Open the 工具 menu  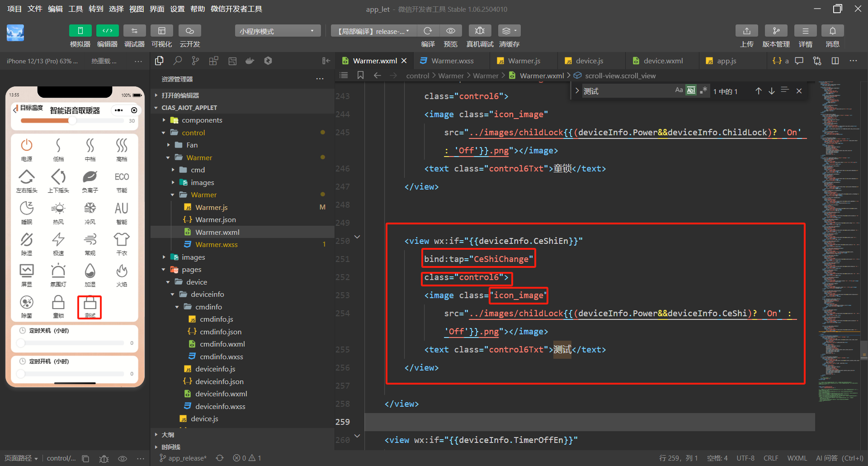pyautogui.click(x=75, y=9)
